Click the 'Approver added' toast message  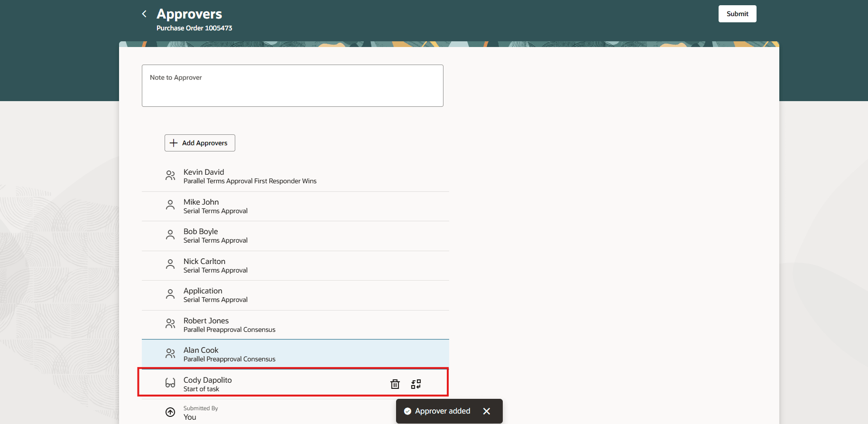pos(443,411)
